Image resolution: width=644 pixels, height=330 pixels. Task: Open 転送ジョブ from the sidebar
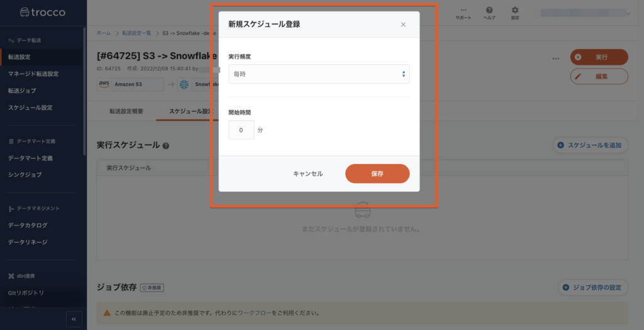tap(22, 91)
